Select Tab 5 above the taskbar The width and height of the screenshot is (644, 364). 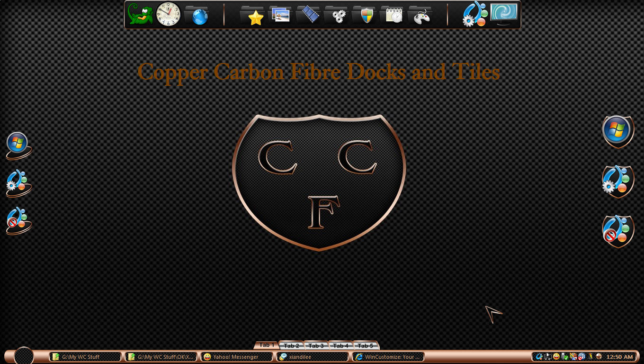366,346
